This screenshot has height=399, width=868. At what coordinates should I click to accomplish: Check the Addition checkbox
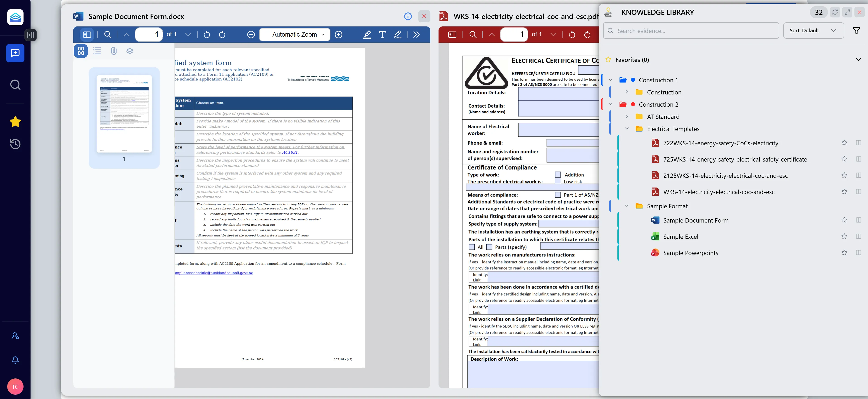(x=558, y=175)
